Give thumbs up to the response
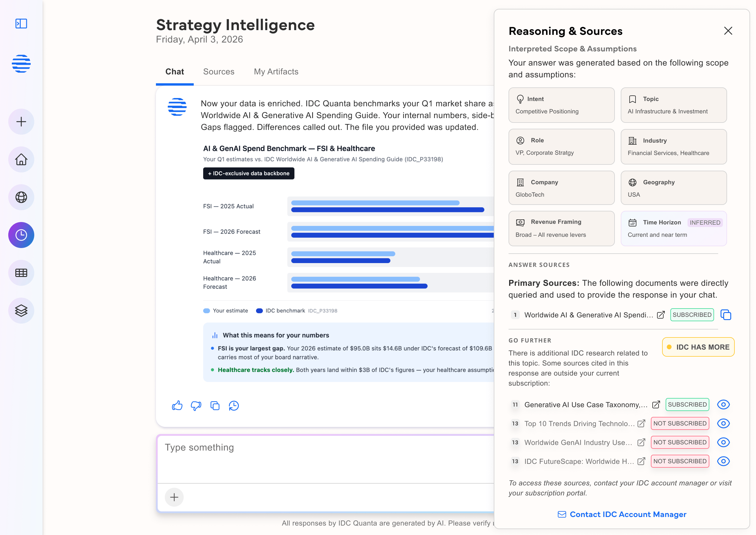Image resolution: width=756 pixels, height=535 pixels. point(177,406)
